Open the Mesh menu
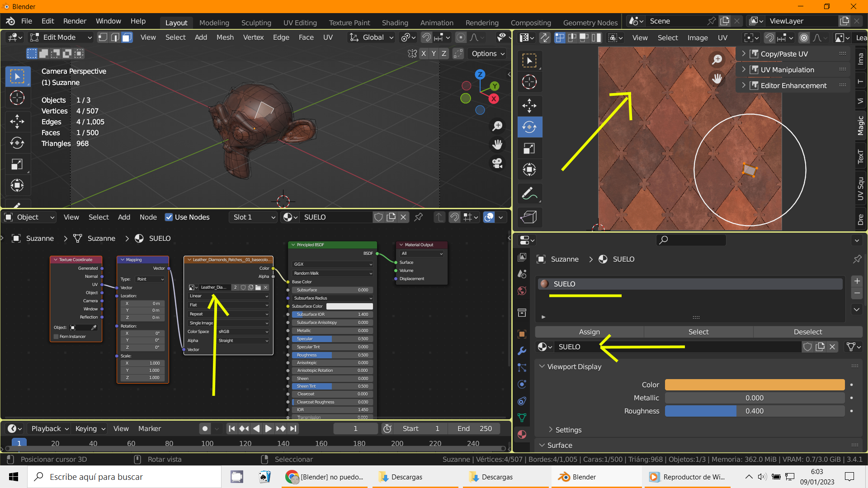Screen dimensions: 868x488 [x=225, y=38]
